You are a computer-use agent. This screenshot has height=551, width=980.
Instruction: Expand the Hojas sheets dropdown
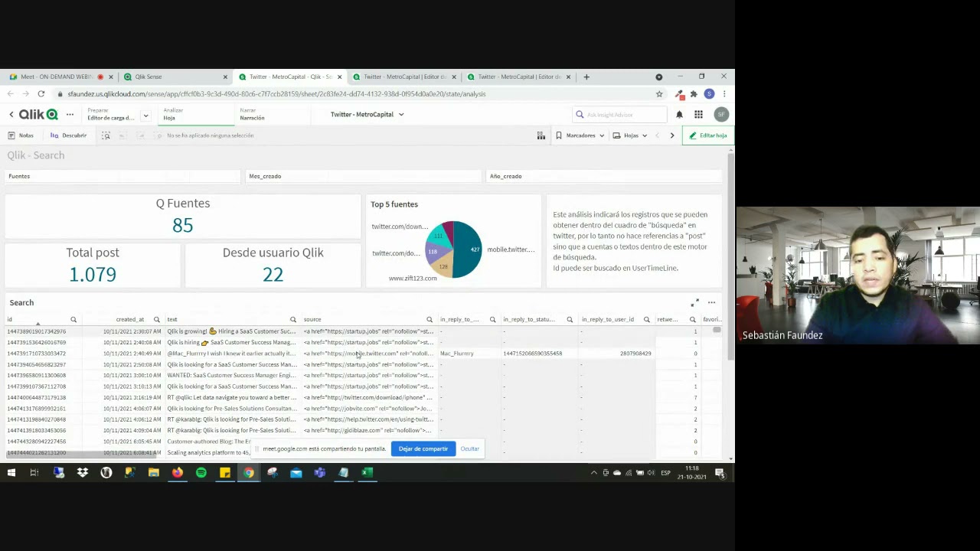(631, 135)
